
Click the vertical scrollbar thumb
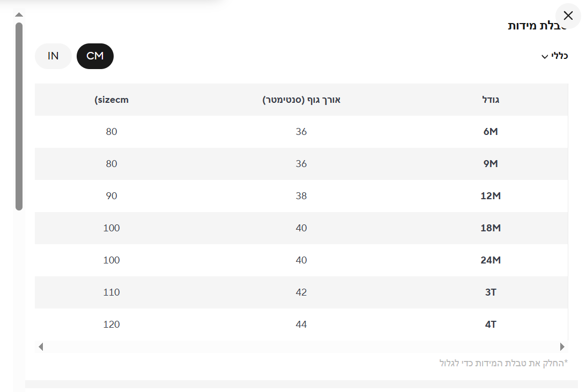tap(19, 116)
